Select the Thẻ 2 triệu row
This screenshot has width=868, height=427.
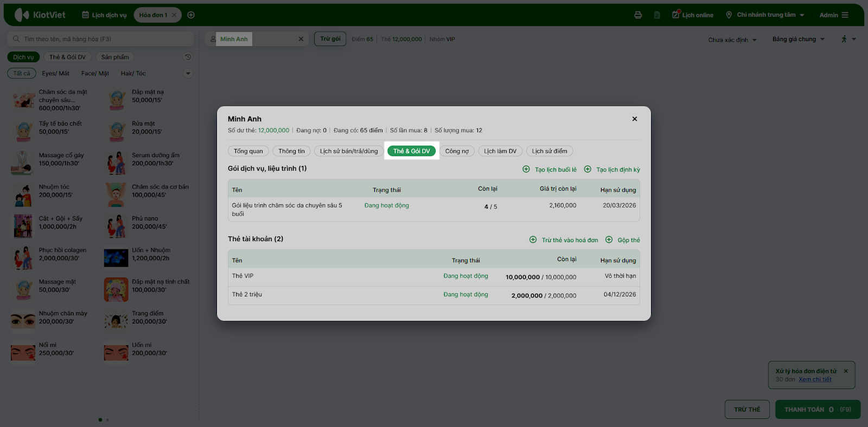coord(434,295)
